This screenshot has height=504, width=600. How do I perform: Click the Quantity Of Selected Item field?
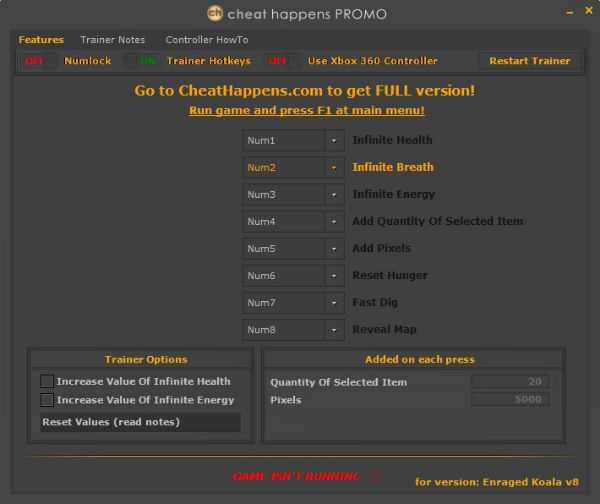point(510,381)
